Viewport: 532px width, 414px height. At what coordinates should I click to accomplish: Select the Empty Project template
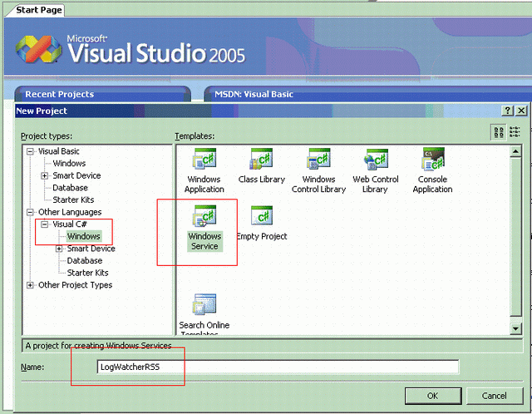[261, 218]
